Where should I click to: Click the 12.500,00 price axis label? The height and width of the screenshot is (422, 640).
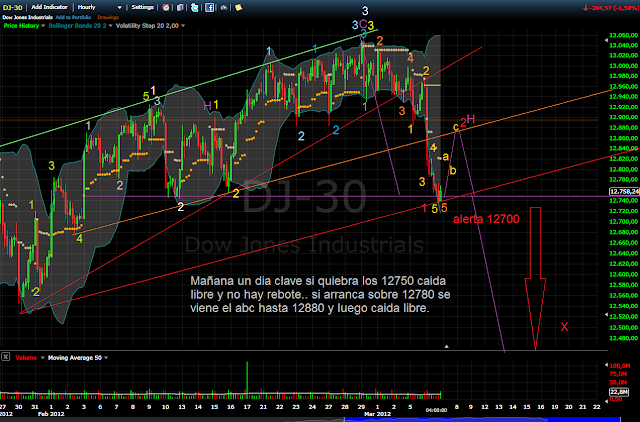pyautogui.click(x=623, y=327)
